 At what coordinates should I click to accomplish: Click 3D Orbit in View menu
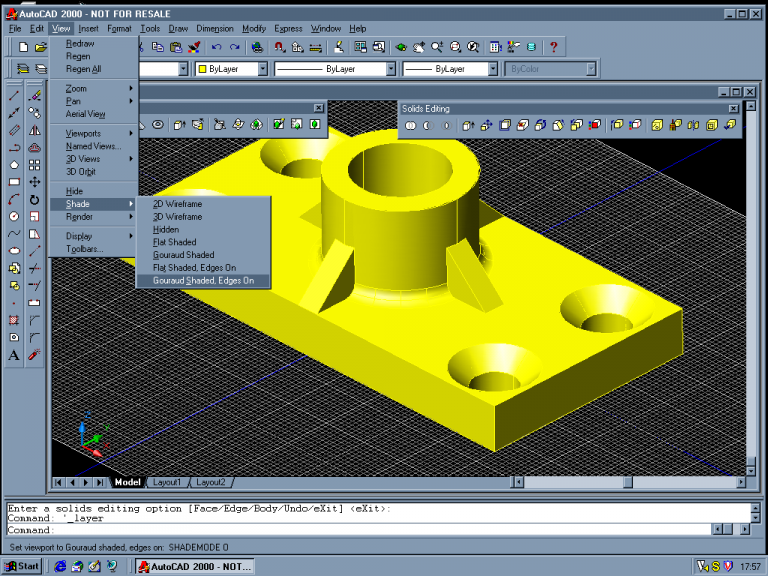(x=81, y=171)
